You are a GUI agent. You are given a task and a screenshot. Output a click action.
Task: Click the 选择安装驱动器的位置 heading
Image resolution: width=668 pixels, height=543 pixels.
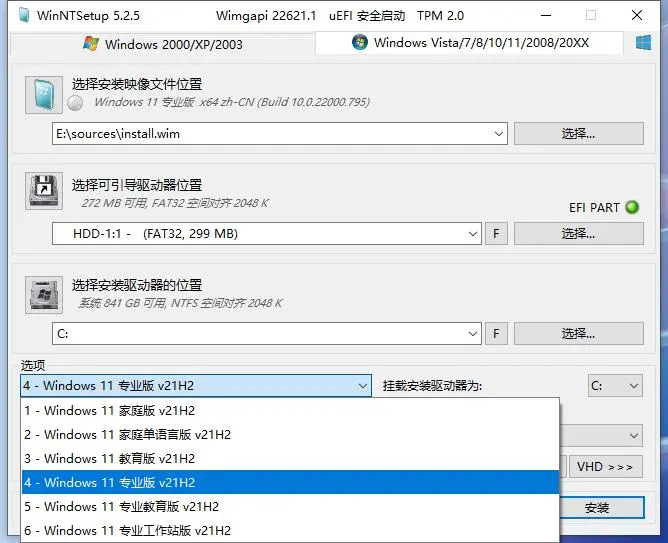[x=137, y=285]
